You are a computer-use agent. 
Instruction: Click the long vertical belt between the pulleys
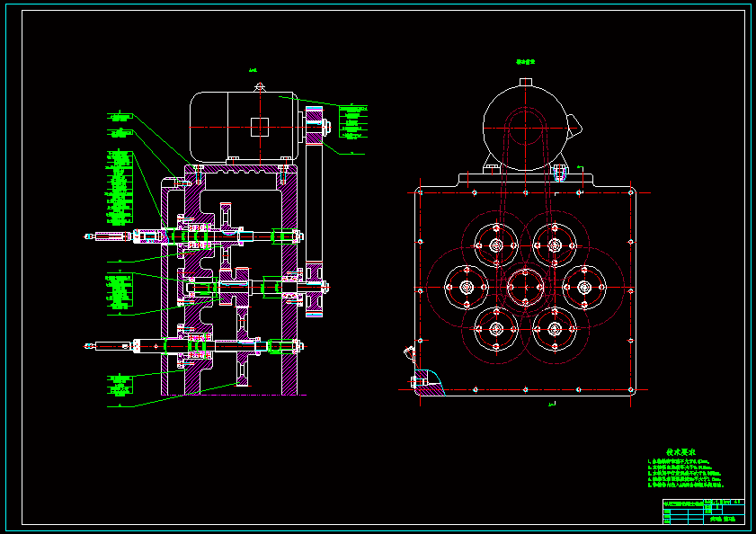click(x=314, y=202)
